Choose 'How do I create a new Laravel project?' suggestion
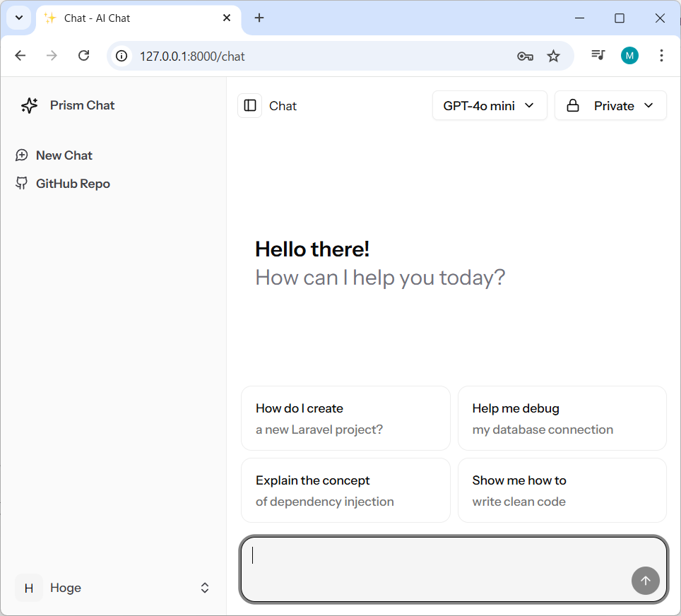The image size is (681, 616). pyautogui.click(x=345, y=418)
